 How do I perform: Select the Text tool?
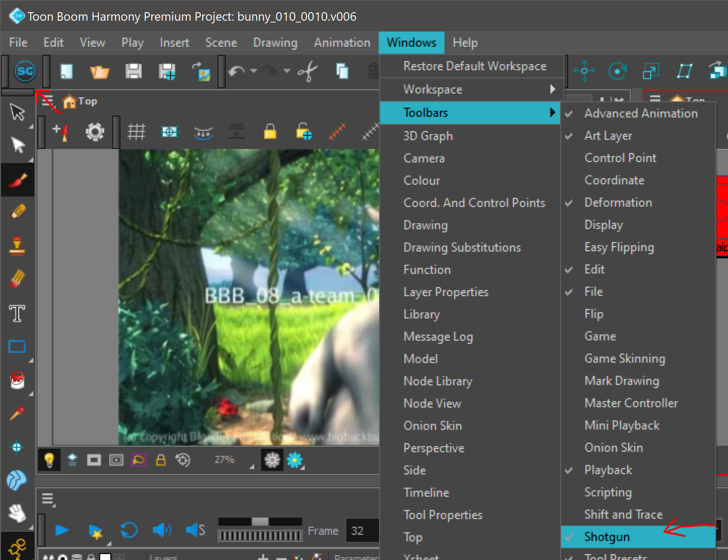(17, 313)
